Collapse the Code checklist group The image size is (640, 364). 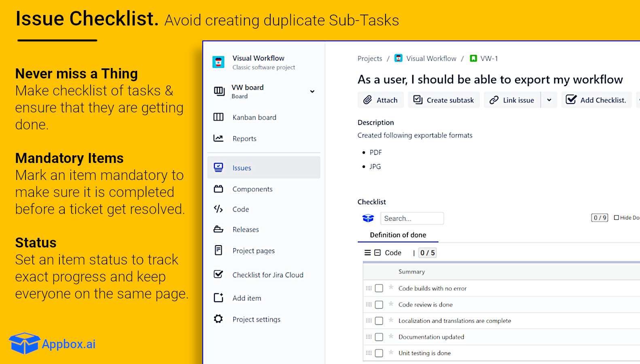[377, 253]
